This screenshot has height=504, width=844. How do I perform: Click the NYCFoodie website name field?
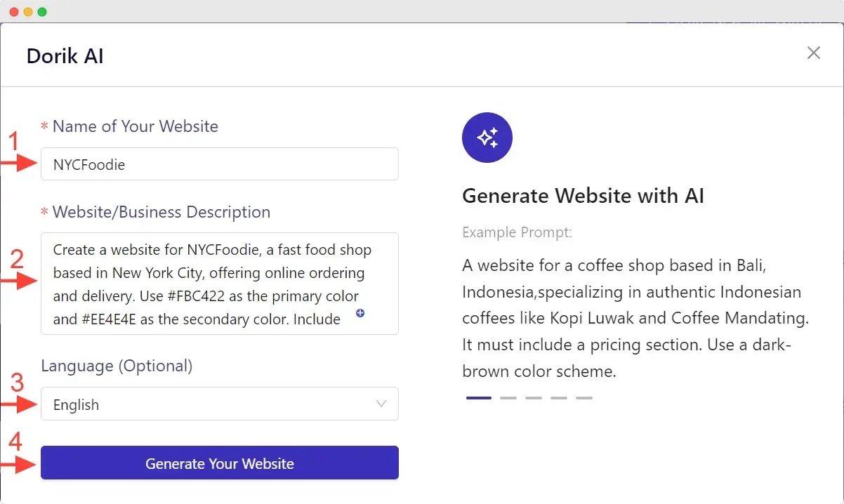point(219,164)
